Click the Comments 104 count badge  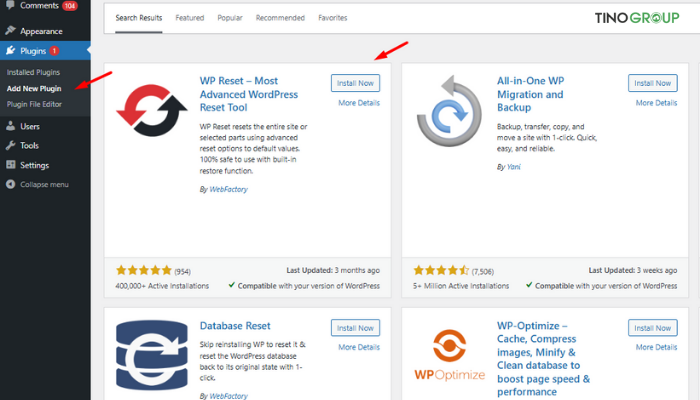coord(69,6)
